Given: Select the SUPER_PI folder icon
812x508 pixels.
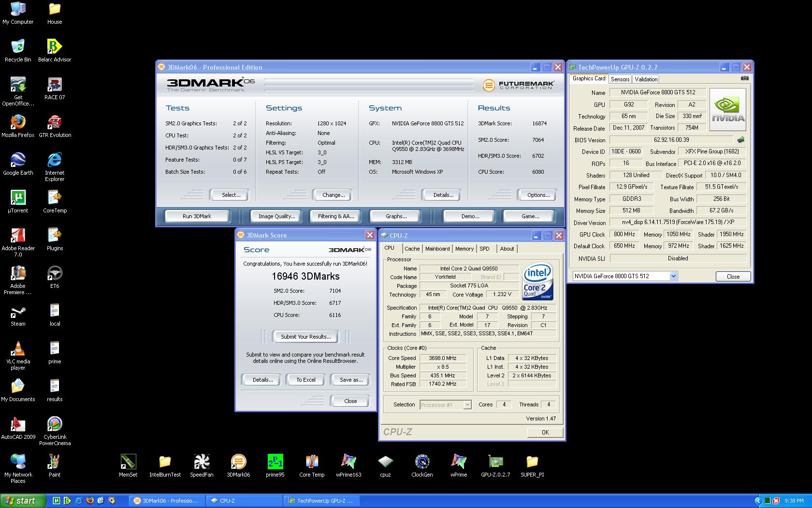Looking at the screenshot, I should [x=532, y=465].
